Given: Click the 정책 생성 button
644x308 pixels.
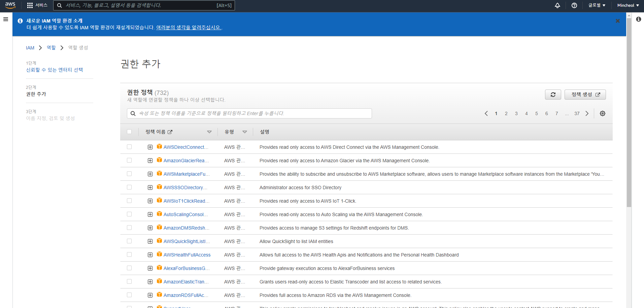Looking at the screenshot, I should (x=585, y=95).
